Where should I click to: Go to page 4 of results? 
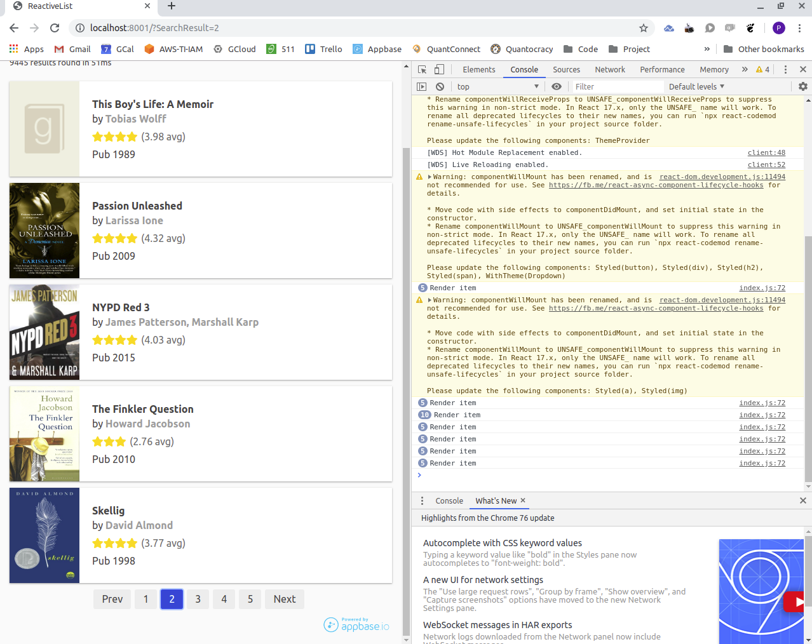click(224, 599)
